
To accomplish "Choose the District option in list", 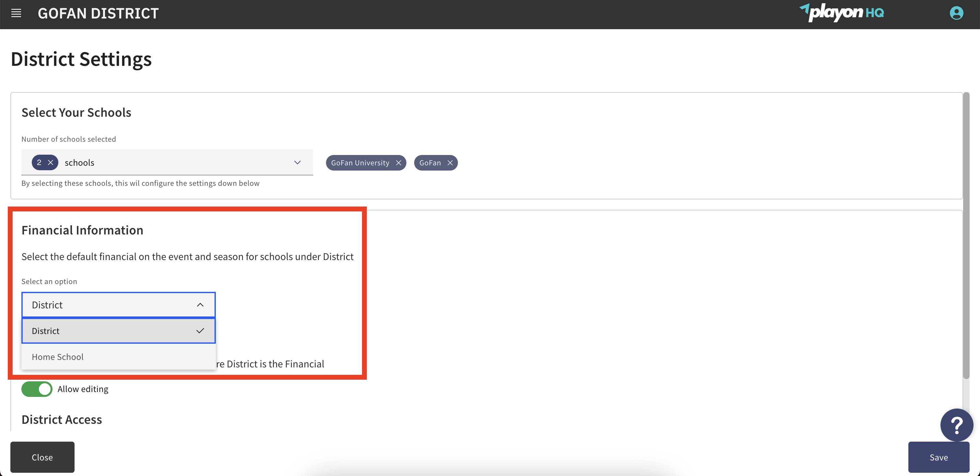I will coord(118,331).
